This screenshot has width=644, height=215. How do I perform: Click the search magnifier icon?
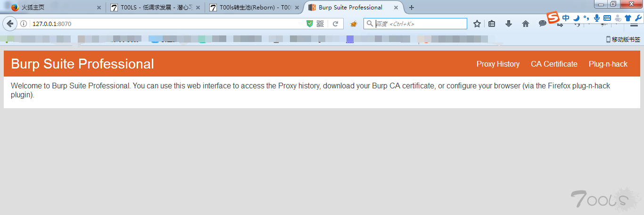(370, 24)
